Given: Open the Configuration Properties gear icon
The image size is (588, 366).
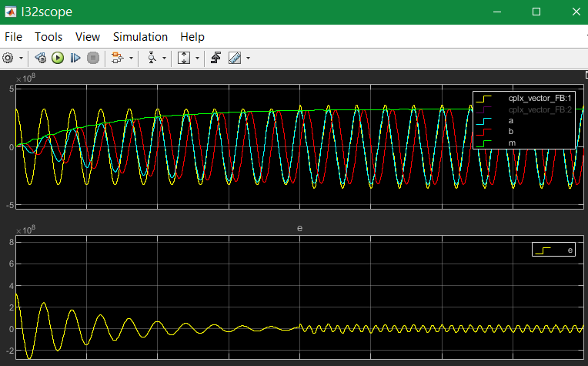Looking at the screenshot, I should [x=8, y=58].
